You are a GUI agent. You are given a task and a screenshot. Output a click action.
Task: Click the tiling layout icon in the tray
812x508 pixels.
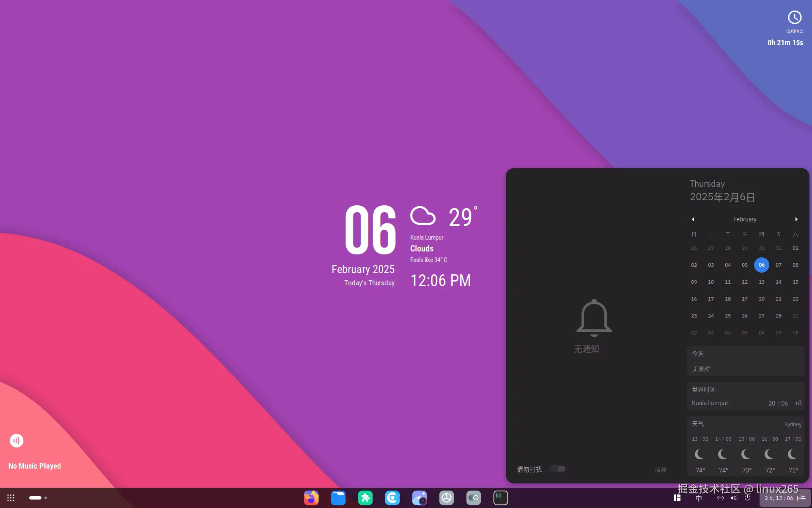pos(677,498)
